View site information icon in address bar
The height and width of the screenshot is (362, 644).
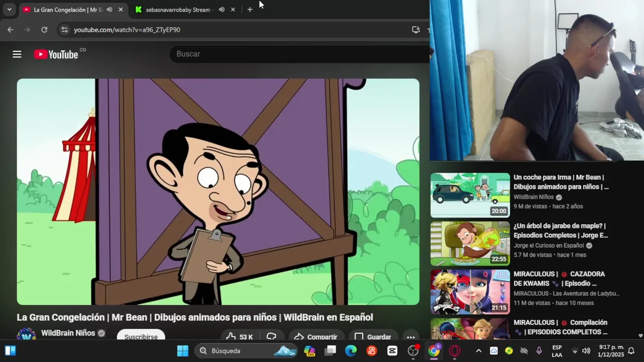(64, 30)
